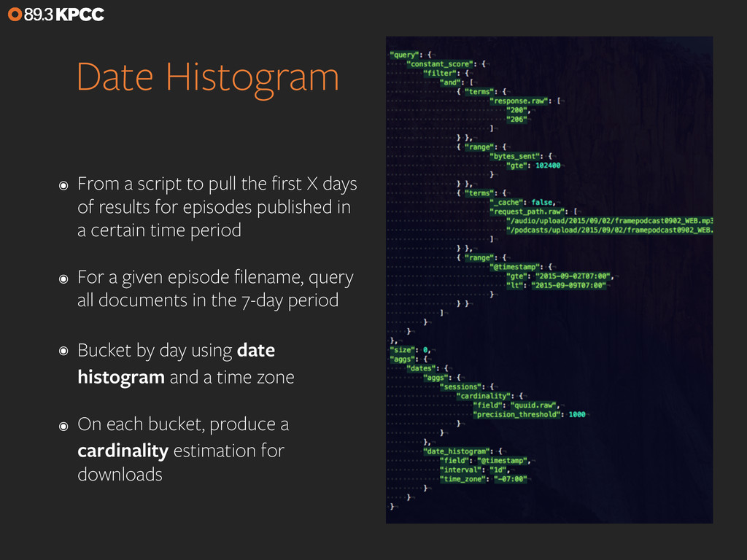Click the "interval": "1d" line

(x=474, y=470)
